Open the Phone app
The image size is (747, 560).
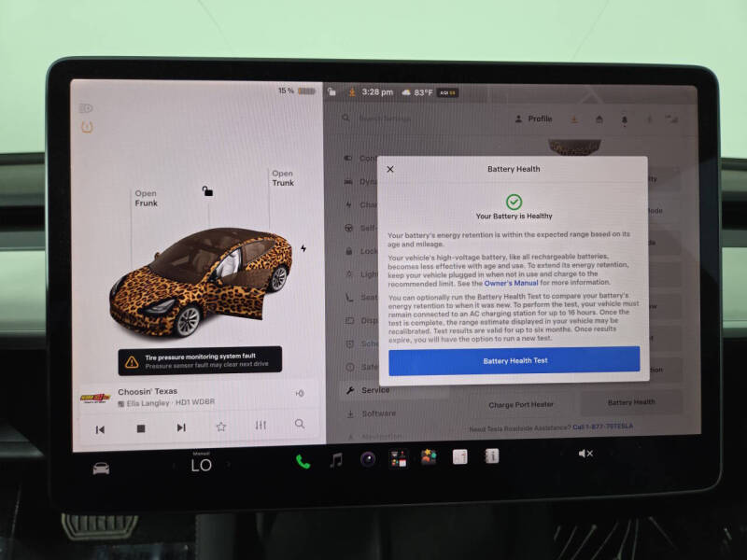click(x=303, y=461)
